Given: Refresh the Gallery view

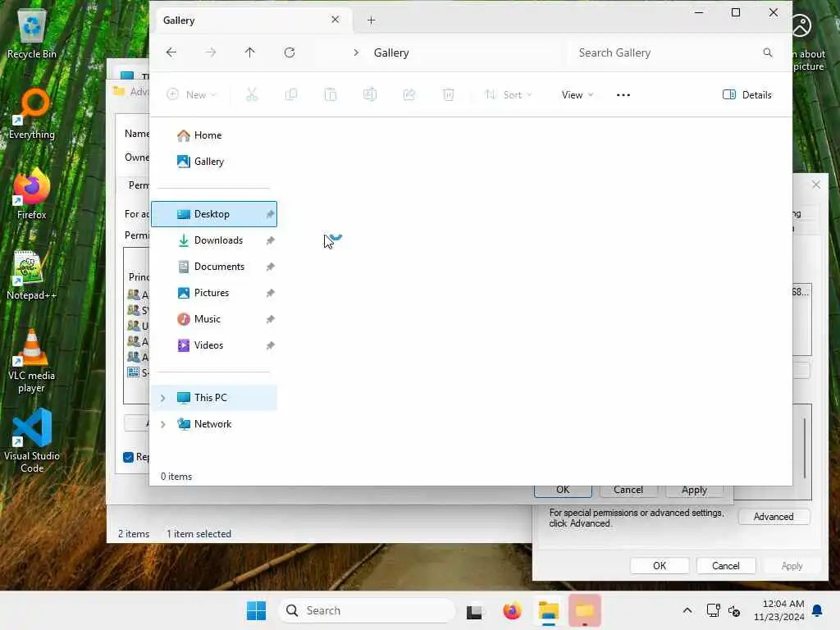Looking at the screenshot, I should click(290, 52).
